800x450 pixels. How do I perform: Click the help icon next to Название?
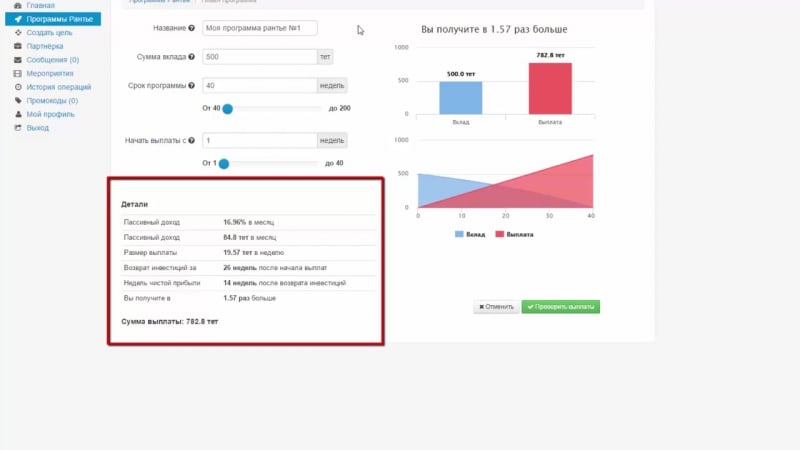[191, 28]
